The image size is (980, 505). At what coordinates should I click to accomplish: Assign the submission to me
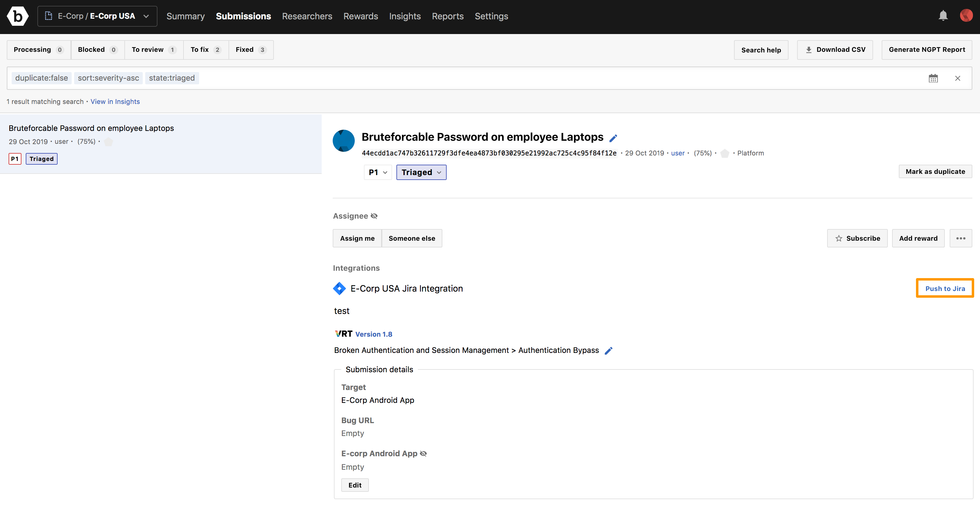click(x=357, y=239)
